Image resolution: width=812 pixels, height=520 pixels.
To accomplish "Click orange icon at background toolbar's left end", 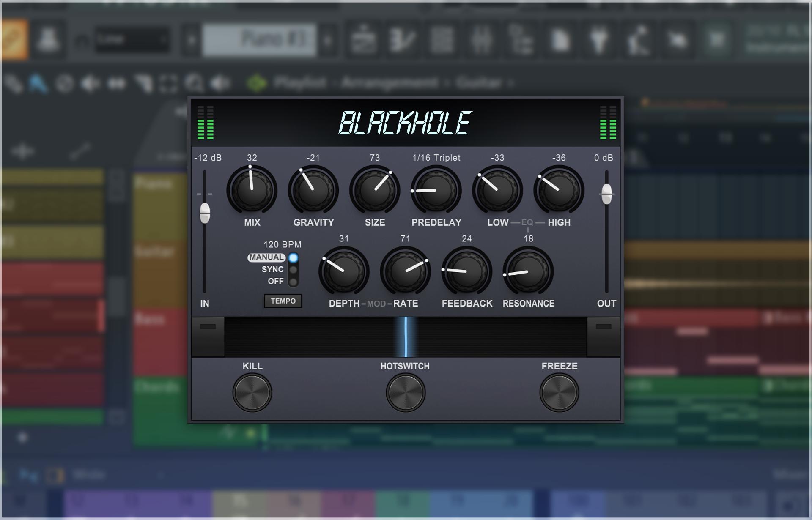I will click(x=15, y=40).
